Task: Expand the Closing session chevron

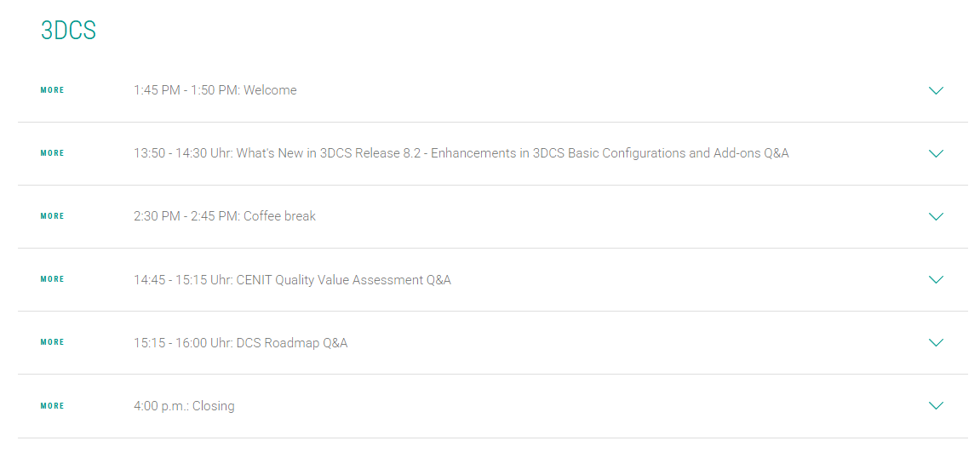Action: (x=936, y=406)
